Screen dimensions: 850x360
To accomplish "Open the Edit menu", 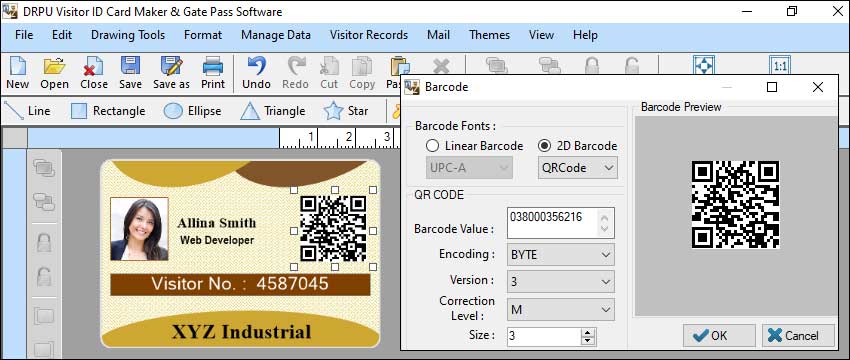I will tap(62, 35).
